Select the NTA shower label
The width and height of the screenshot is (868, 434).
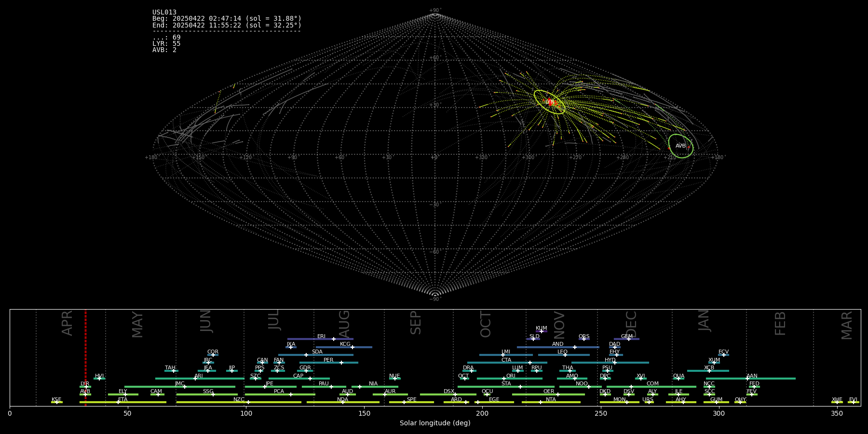click(x=551, y=400)
